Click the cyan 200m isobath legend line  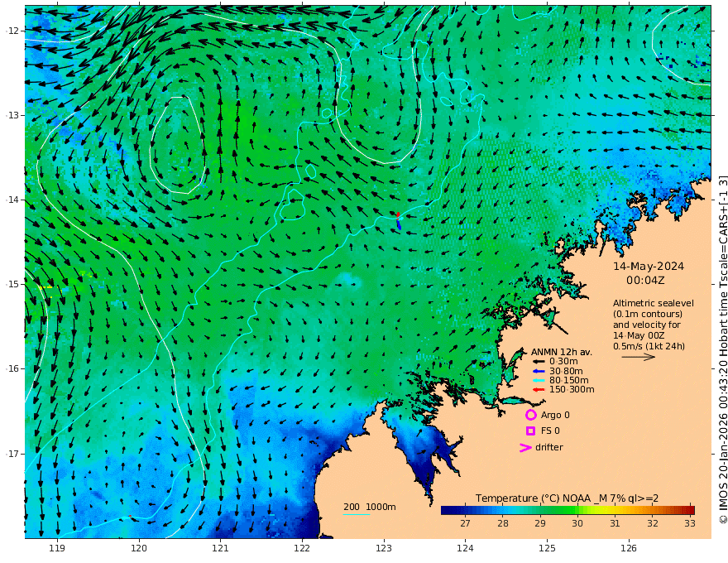tap(357, 514)
